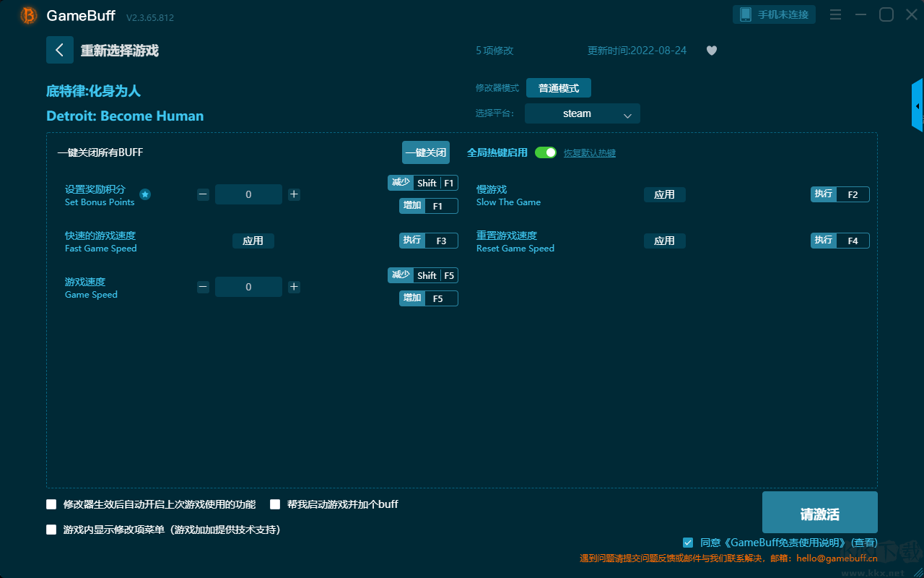The width and height of the screenshot is (924, 578).
Task: Click the F5 increase hotkey for Game Speed
Action: 429,298
